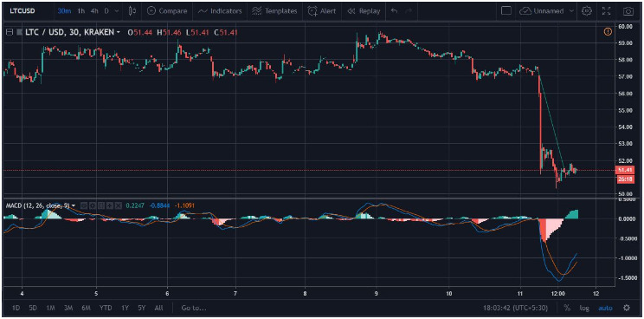644x319 pixels.
Task: Set date range to 1Y
Action: 124,308
